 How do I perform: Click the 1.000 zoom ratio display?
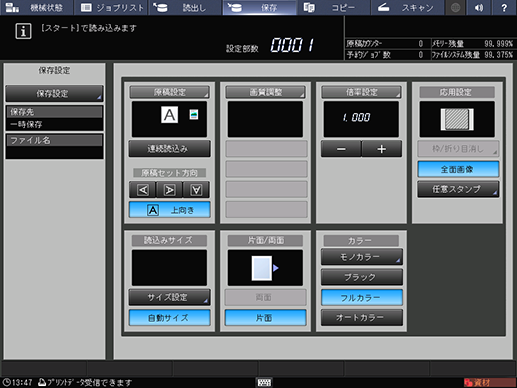click(x=361, y=119)
